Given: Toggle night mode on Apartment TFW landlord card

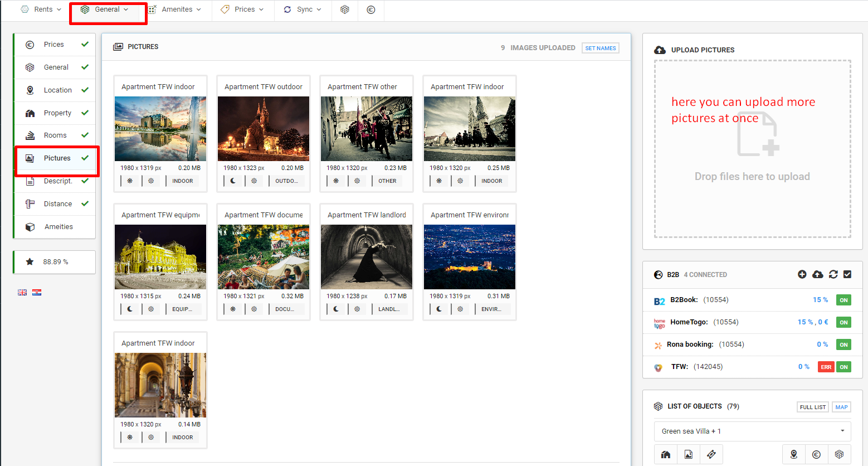Looking at the screenshot, I should click(336, 309).
